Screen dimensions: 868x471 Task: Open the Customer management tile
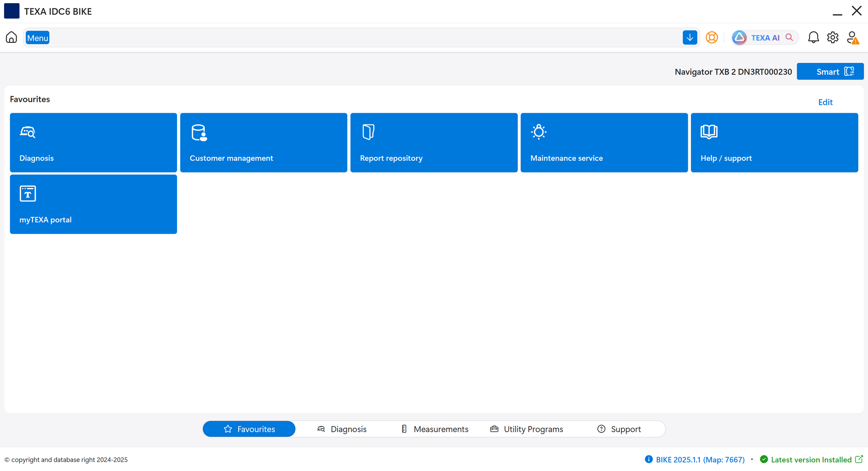tap(263, 142)
